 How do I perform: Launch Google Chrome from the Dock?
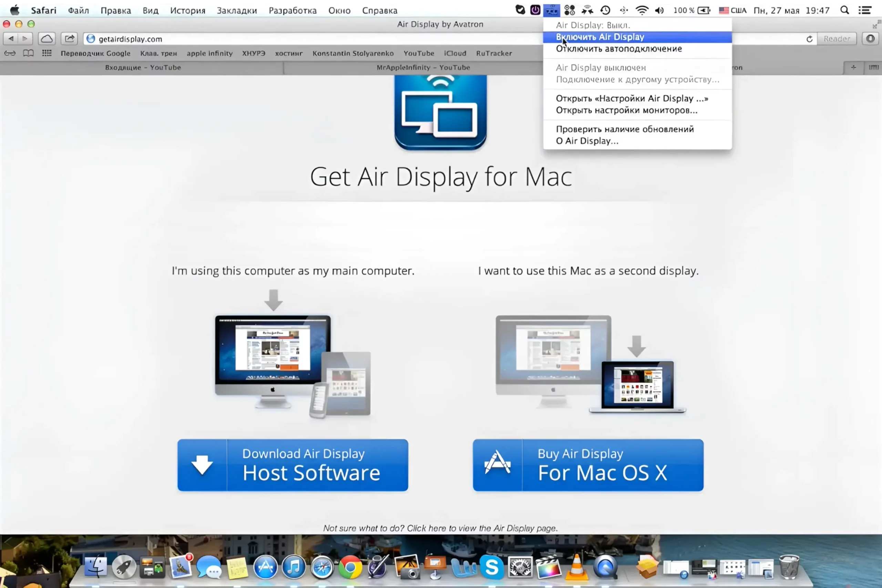pos(350,567)
